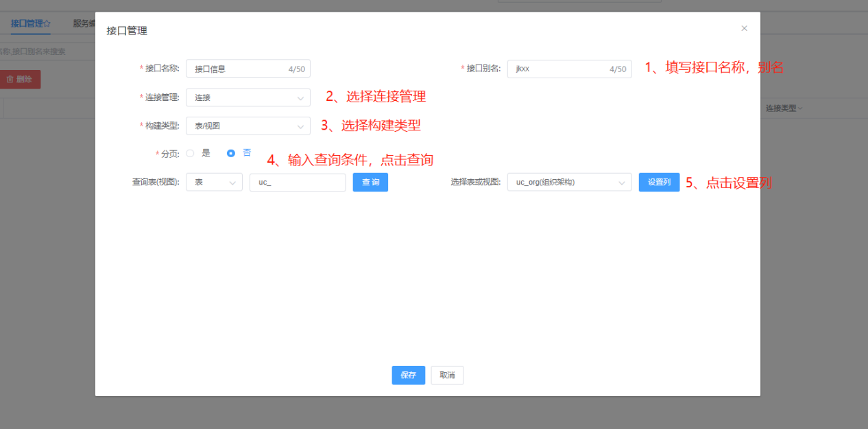Close the 接口管理 dialog with X
Image resolution: width=868 pixels, height=429 pixels.
pyautogui.click(x=744, y=29)
